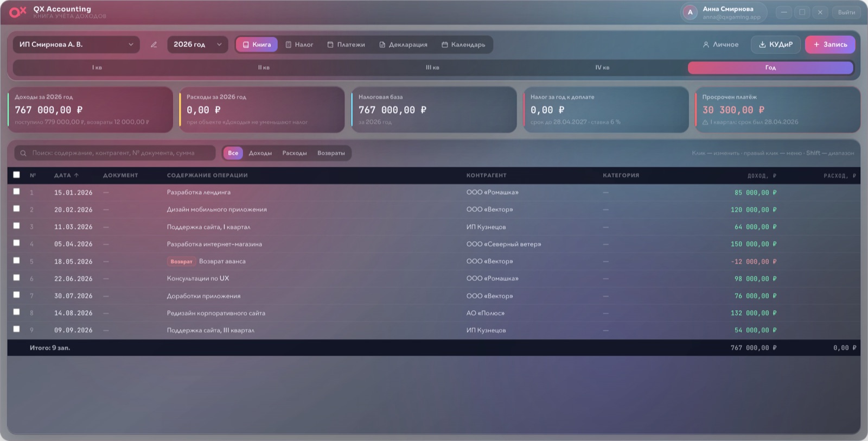Select the III кв period

coord(433,67)
